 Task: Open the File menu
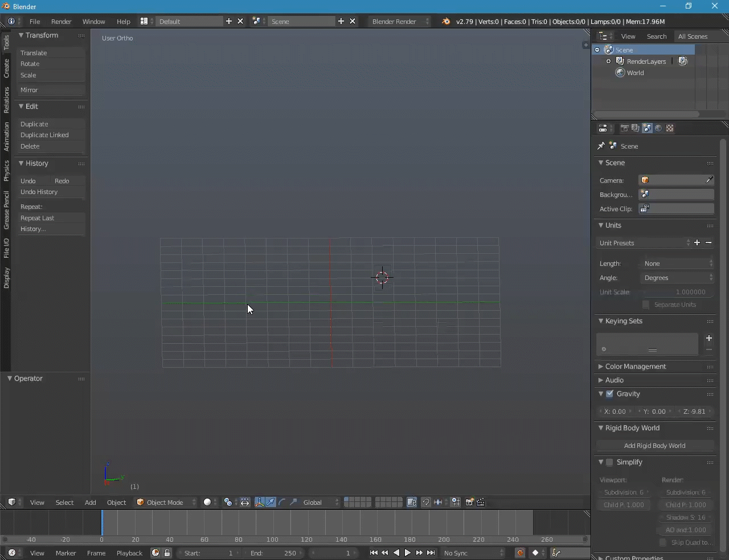[x=35, y=21]
